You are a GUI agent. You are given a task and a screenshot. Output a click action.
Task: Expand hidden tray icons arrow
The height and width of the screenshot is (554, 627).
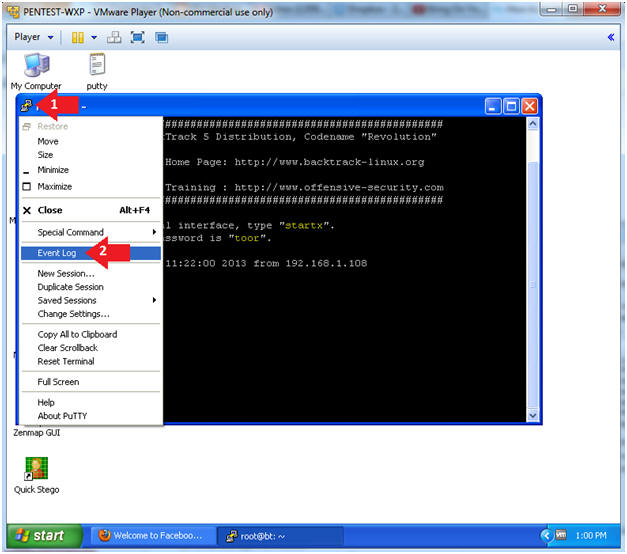click(x=546, y=535)
